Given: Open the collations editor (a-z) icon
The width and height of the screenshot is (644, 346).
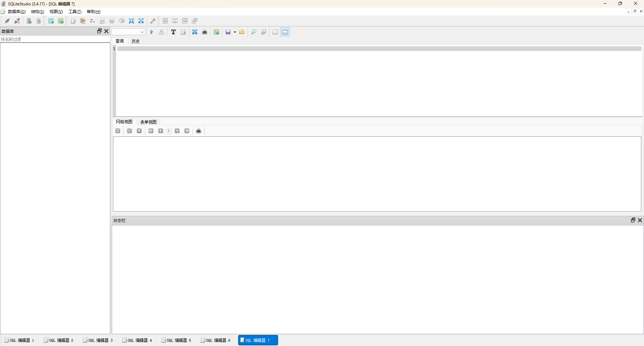Looking at the screenshot, I should [112, 21].
